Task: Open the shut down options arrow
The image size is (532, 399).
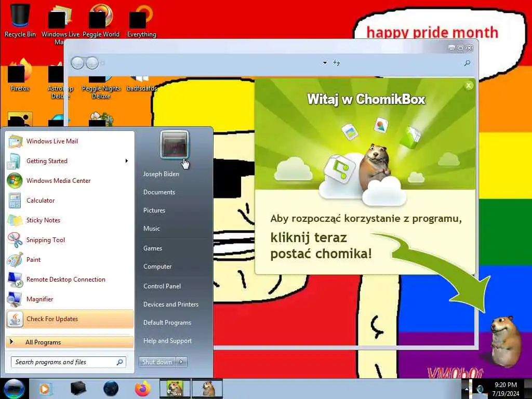Action: coord(181,362)
